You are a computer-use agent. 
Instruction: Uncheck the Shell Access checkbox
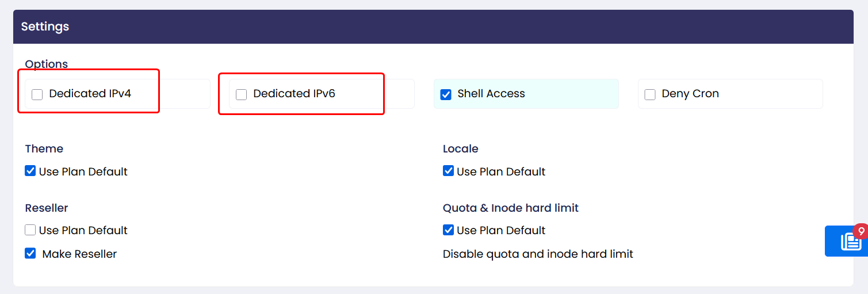click(x=446, y=94)
